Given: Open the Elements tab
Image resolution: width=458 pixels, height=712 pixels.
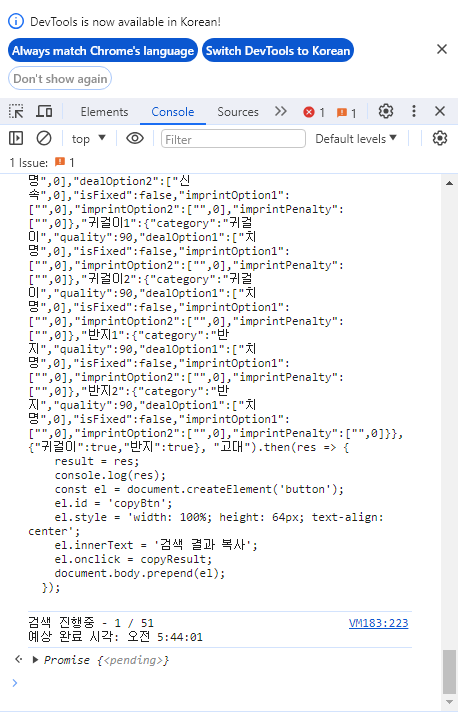Looking at the screenshot, I should pos(104,112).
